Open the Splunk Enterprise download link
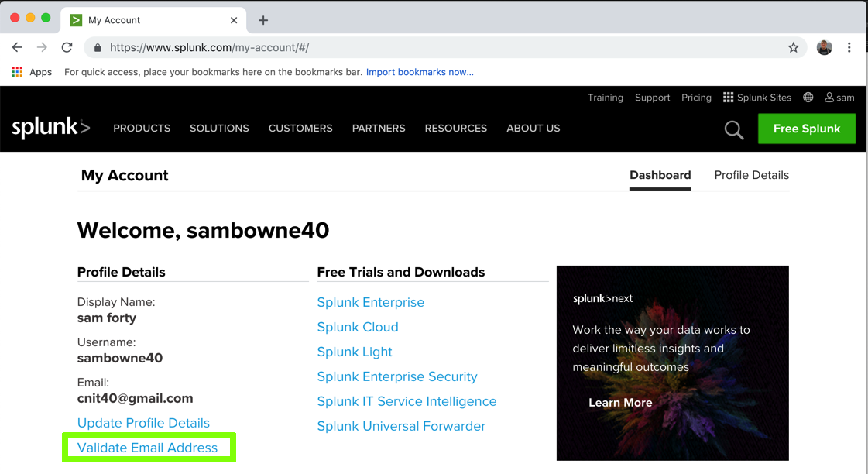Screen dimensions: 868x474 pyautogui.click(x=371, y=302)
